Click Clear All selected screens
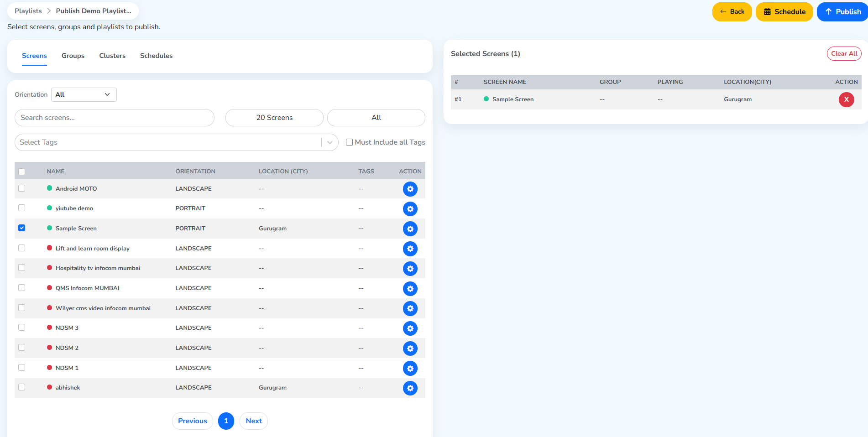This screenshot has width=868, height=437. (844, 53)
